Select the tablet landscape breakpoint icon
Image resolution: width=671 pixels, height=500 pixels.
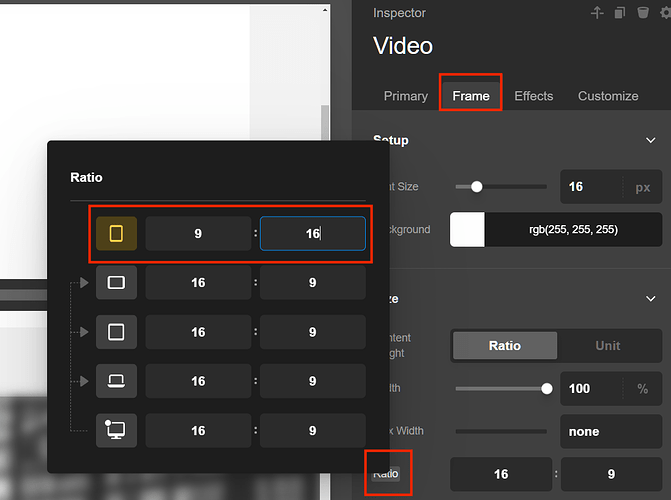coord(116,283)
